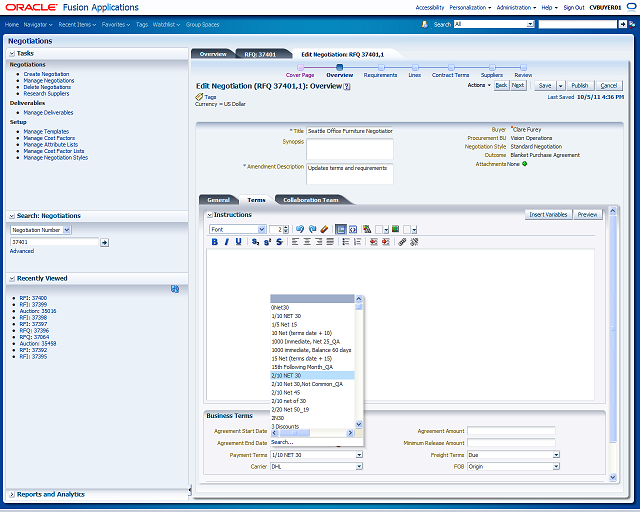Collapse the Recently Viewed panel
Viewport: 640px width, 512px height.
[12, 278]
